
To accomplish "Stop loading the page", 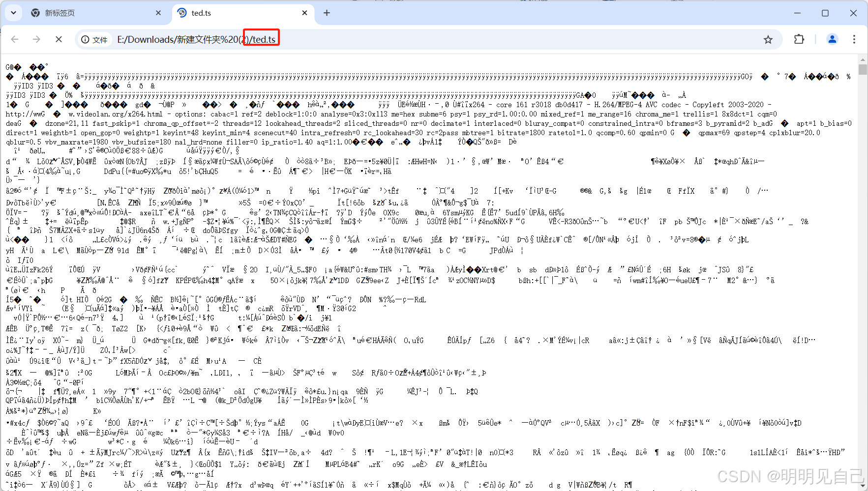I will pyautogui.click(x=59, y=39).
